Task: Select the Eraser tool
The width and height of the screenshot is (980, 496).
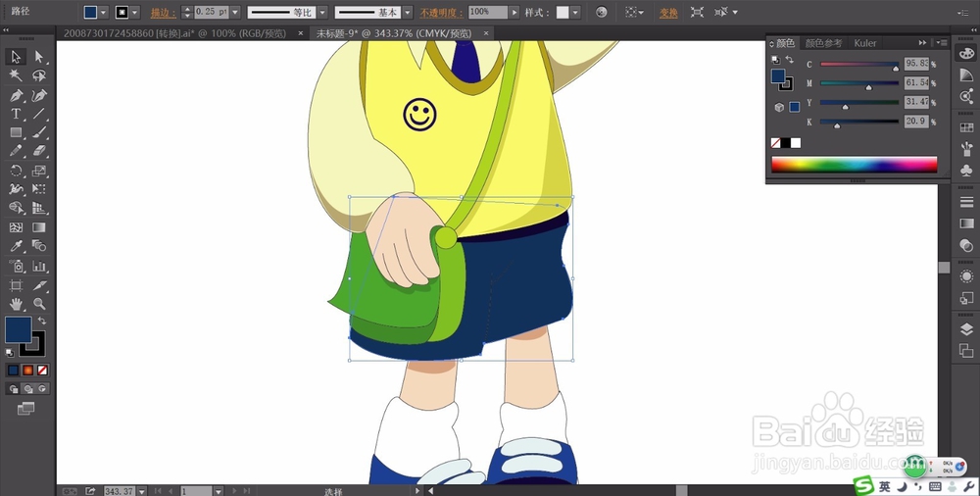Action: [39, 151]
